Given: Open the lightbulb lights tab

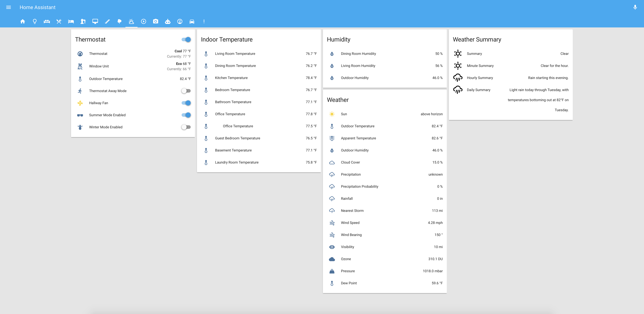Looking at the screenshot, I should (35, 22).
